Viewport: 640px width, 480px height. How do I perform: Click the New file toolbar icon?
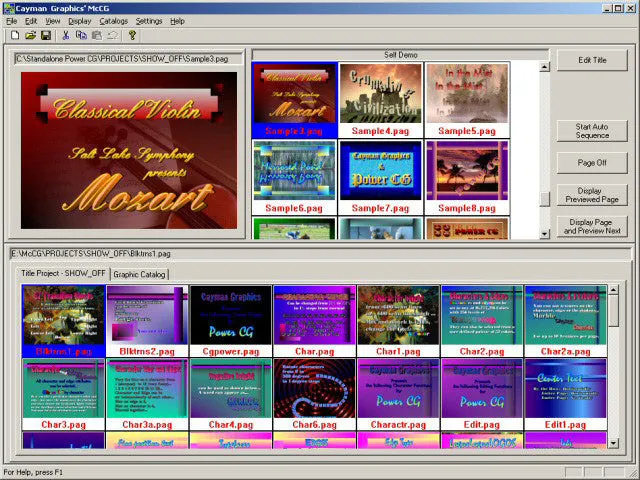point(15,36)
